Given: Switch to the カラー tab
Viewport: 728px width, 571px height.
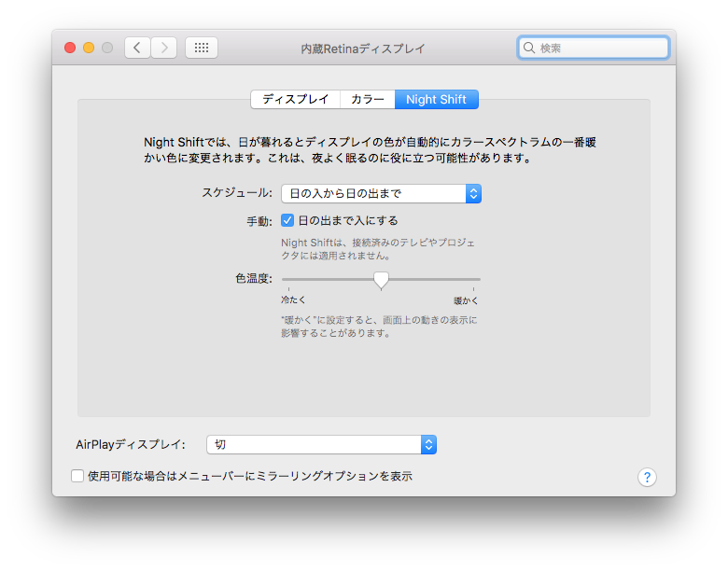Looking at the screenshot, I should click(367, 99).
